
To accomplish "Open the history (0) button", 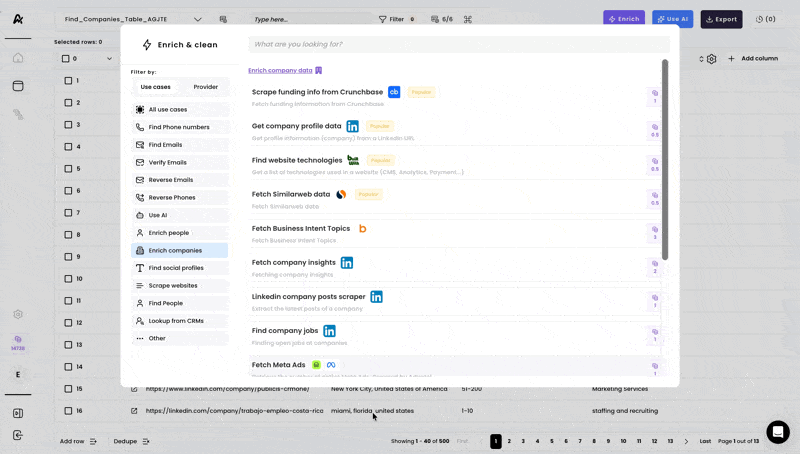I will coord(765,19).
